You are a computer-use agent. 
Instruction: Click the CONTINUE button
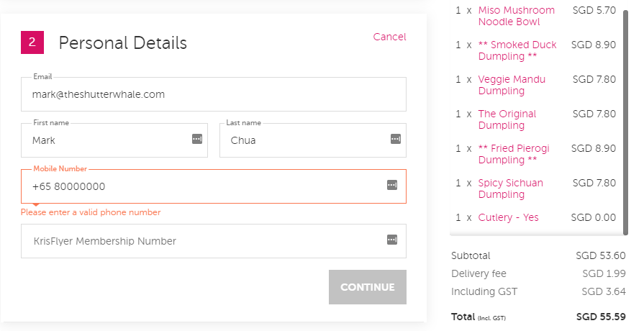(368, 287)
